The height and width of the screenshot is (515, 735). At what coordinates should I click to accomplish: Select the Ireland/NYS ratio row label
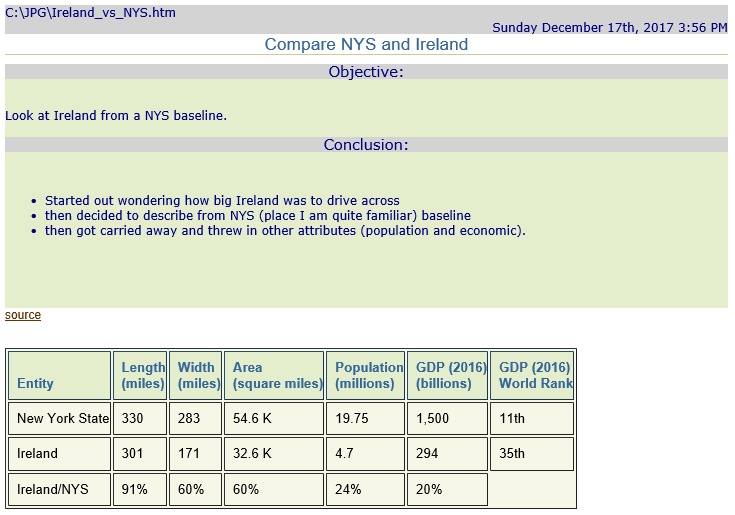click(x=60, y=489)
